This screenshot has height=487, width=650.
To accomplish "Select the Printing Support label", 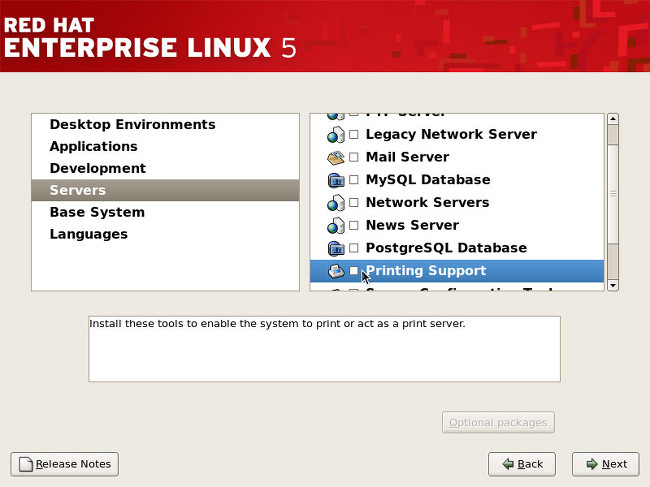I will (x=426, y=271).
